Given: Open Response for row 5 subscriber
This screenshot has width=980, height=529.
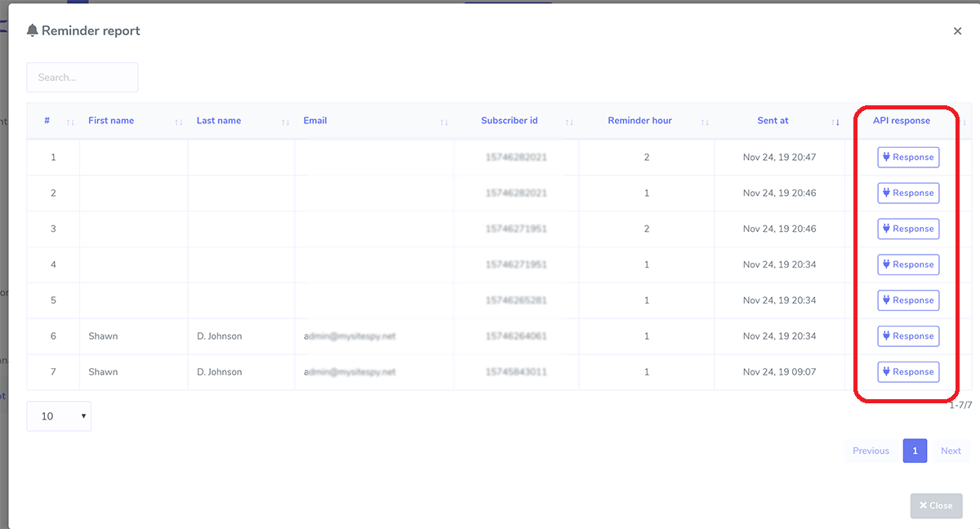Looking at the screenshot, I should pos(908,300).
